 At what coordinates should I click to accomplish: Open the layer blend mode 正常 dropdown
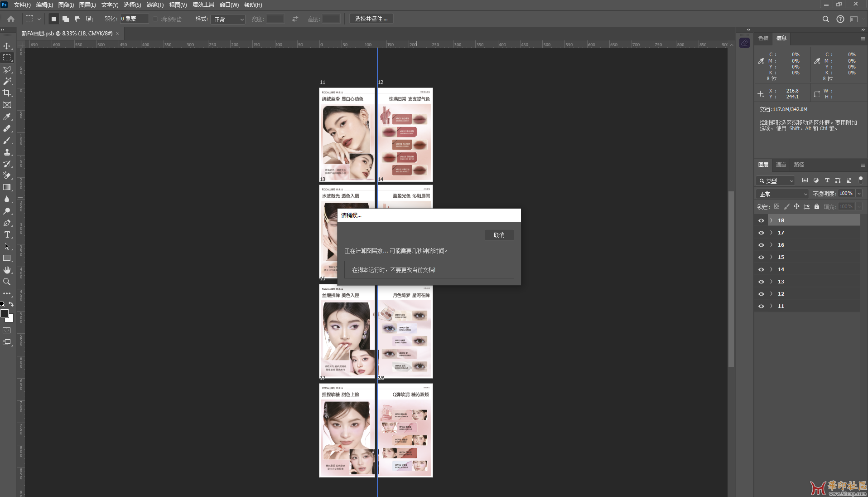click(x=782, y=194)
